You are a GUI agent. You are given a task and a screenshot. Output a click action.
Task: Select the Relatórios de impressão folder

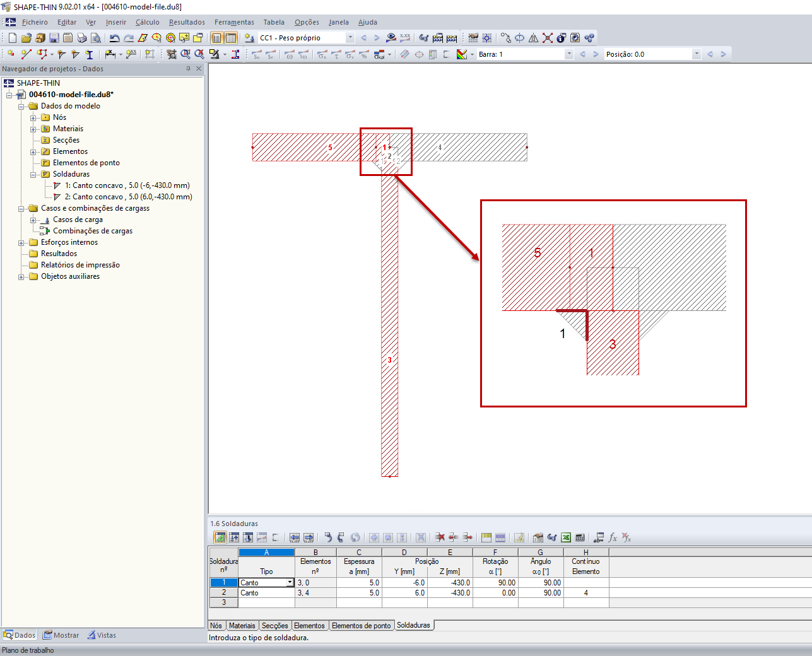[x=80, y=265]
